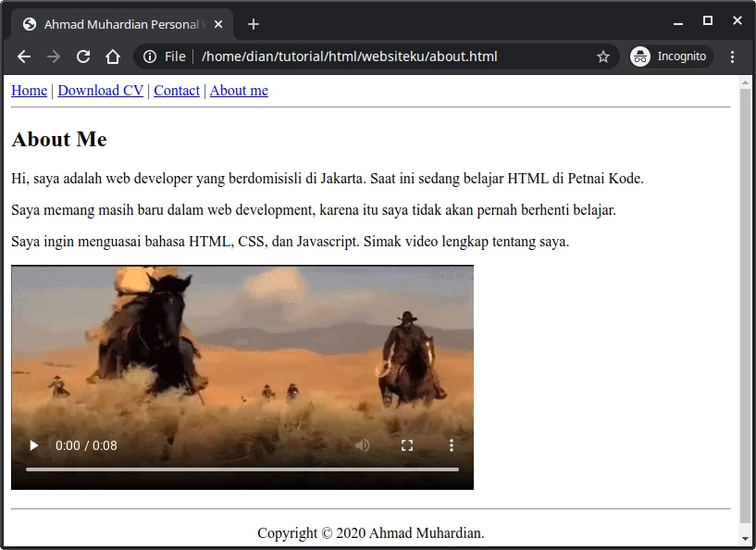Click the video progress seek bar
Viewport: 756px width, 550px height.
[x=242, y=468]
